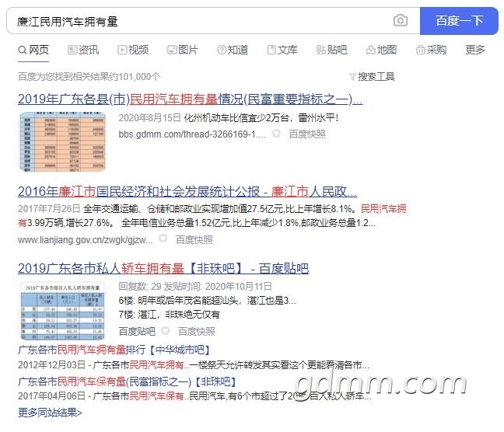This screenshot has width=504, height=432.
Task: Click the orange table thumbnail of first result
Action: (63, 141)
